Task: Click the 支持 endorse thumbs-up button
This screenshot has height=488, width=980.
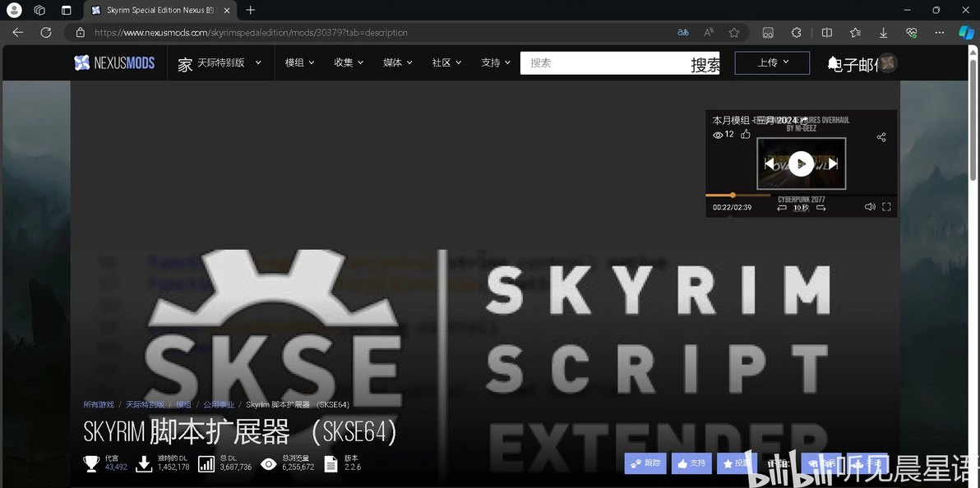Action: (x=691, y=463)
